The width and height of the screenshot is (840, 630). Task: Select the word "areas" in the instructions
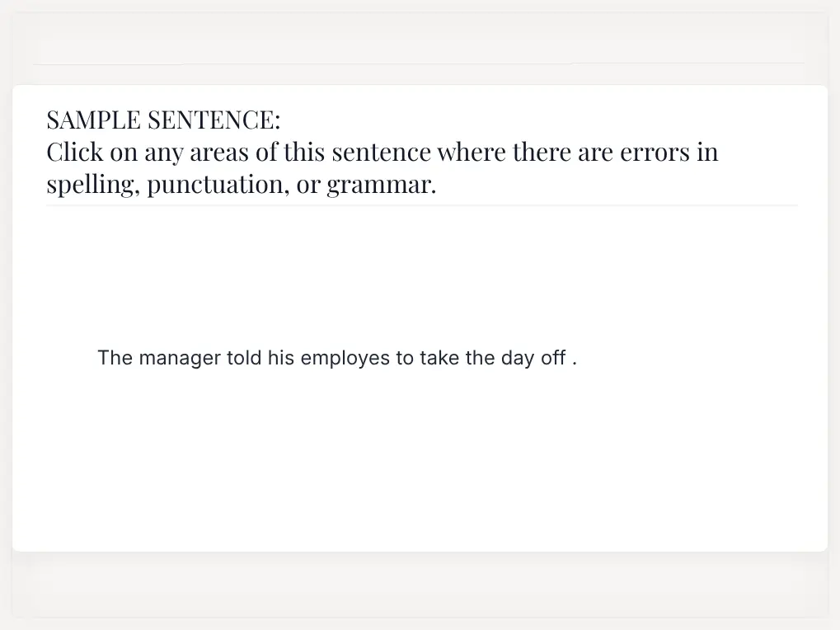pos(219,153)
